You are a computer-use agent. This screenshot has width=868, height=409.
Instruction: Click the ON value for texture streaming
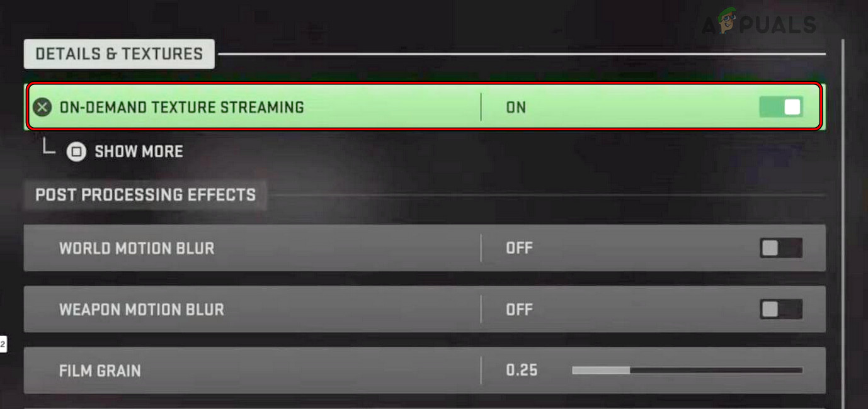517,107
